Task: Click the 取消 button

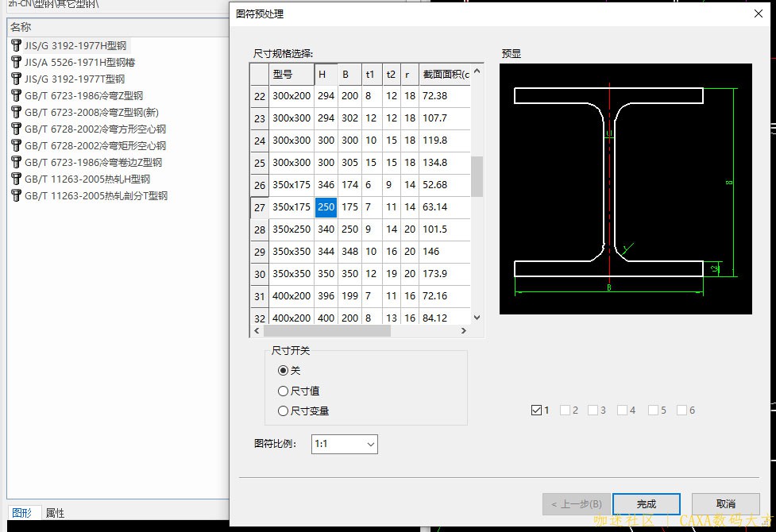Action: coord(725,504)
